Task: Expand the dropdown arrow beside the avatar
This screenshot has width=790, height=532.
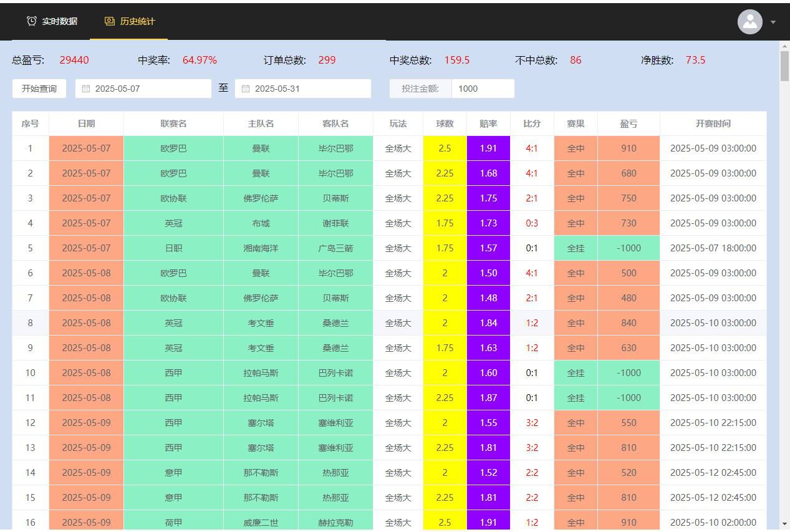Action: [773, 22]
